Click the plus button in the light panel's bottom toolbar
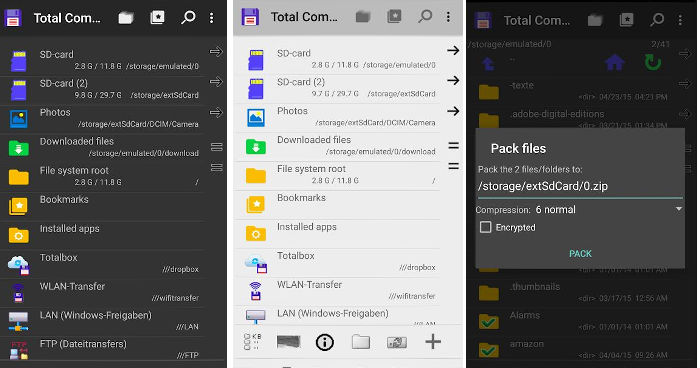This screenshot has width=700, height=368. (433, 342)
